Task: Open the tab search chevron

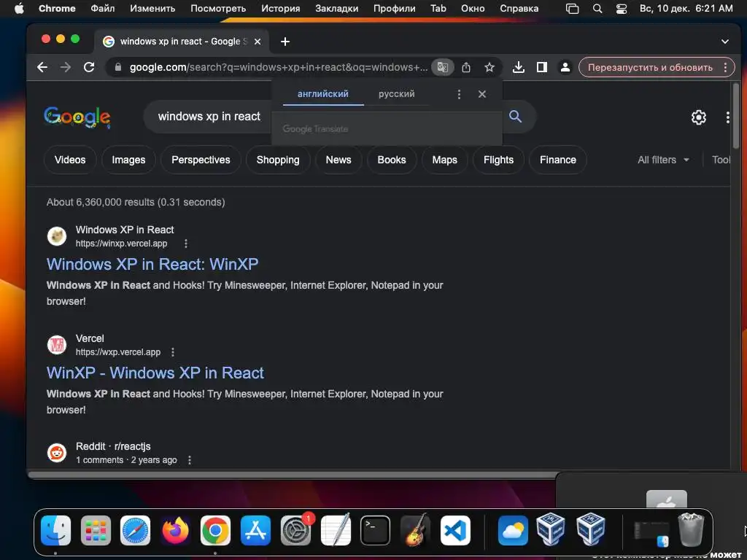Action: pos(724,42)
